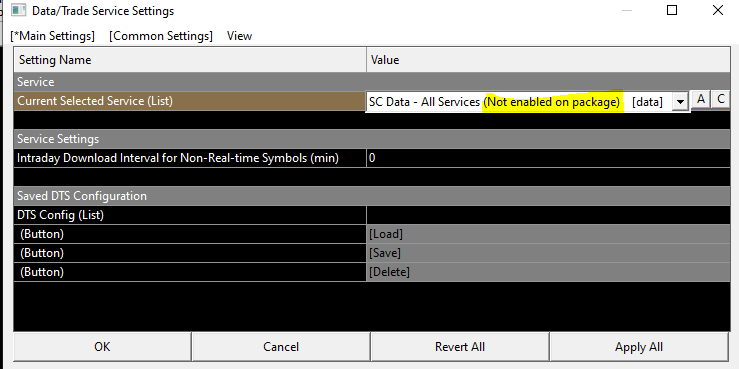The height and width of the screenshot is (369, 739).
Task: Click the Setting Name column header
Action: tap(190, 60)
